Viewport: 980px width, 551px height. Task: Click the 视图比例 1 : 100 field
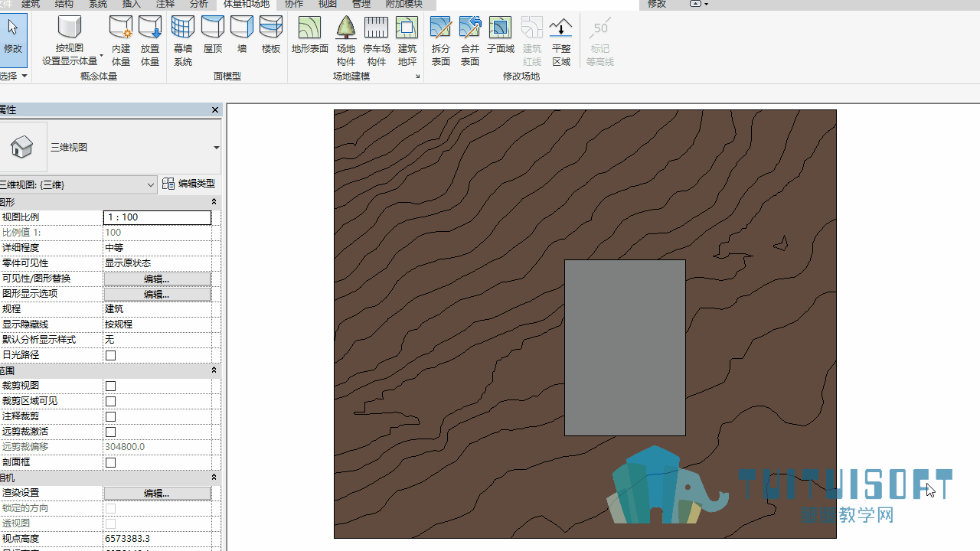click(x=157, y=217)
